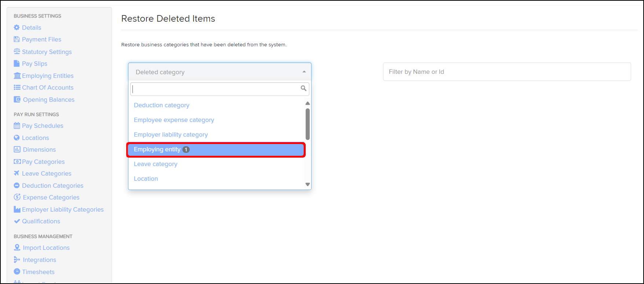Click the calendar icon for Pay Schedules

point(17,126)
